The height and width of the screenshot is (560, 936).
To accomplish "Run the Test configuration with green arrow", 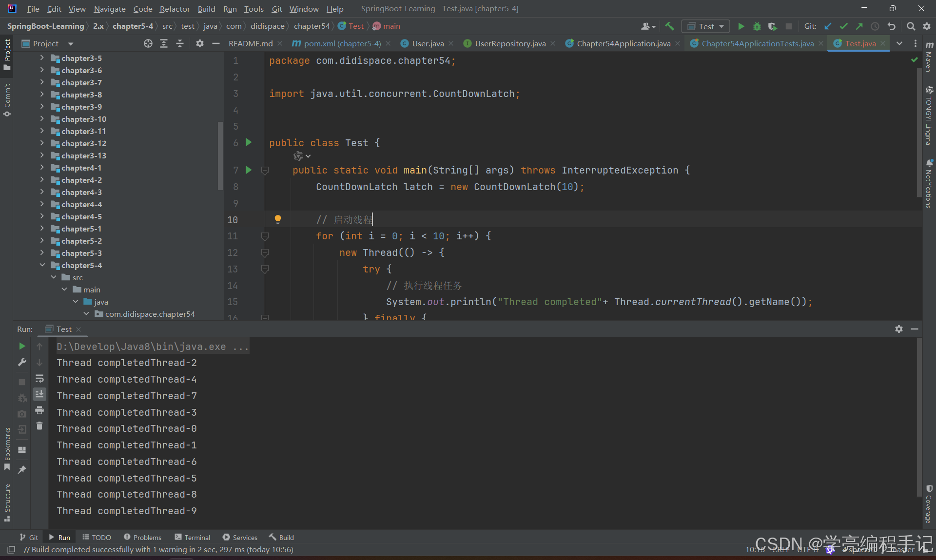I will (741, 26).
